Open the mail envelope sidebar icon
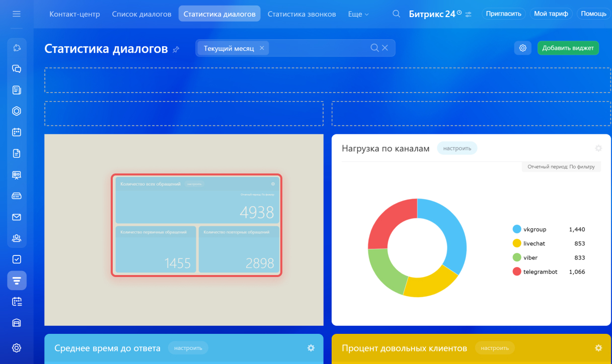 click(17, 217)
